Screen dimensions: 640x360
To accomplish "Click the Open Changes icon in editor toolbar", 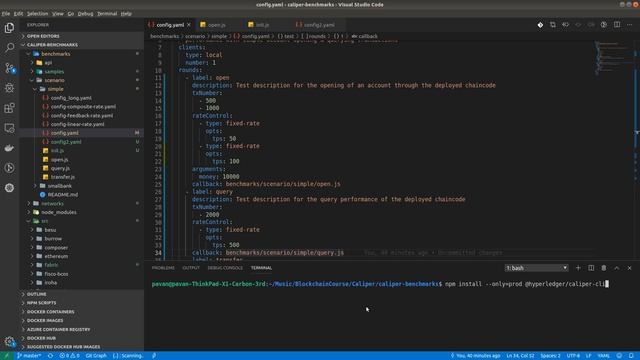I will click(x=553, y=25).
